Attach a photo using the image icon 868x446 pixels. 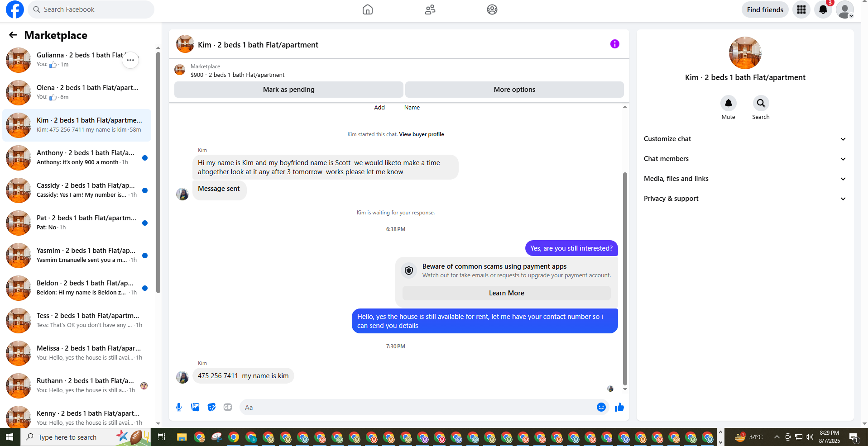point(195,407)
